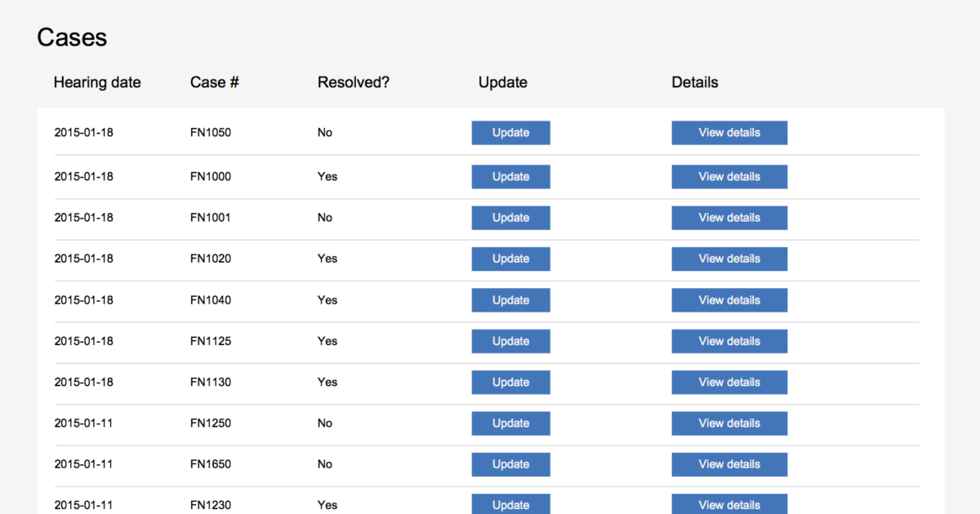Open View details for case FN1050
The image size is (980, 514).
[729, 133]
